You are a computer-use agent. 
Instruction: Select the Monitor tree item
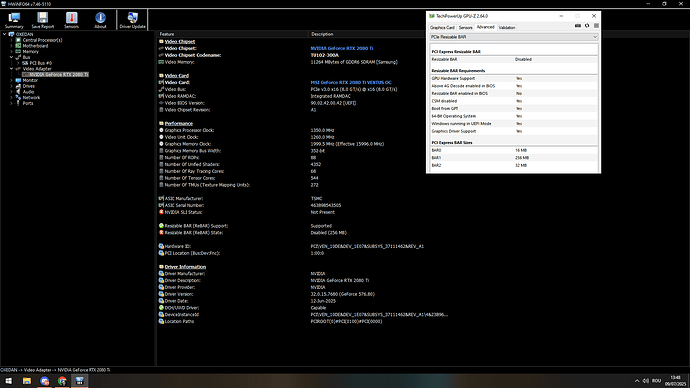coord(30,81)
